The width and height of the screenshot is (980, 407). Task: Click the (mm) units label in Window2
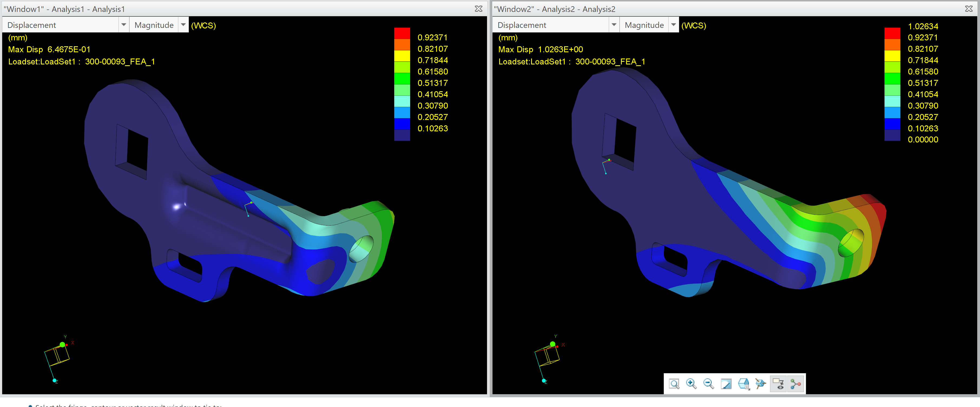point(508,38)
